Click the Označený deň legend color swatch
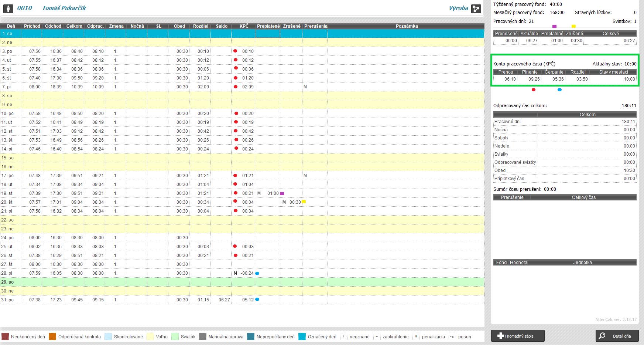644x345 pixels. [x=302, y=336]
